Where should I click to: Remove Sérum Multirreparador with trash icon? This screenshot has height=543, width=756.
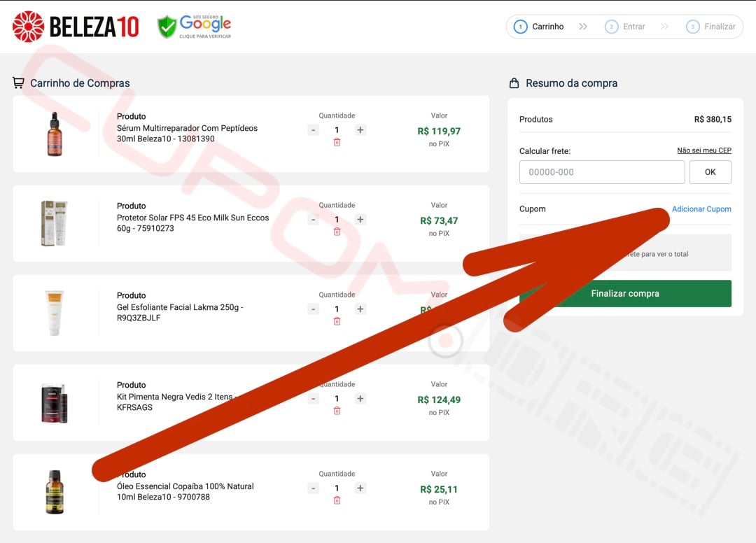click(x=337, y=142)
